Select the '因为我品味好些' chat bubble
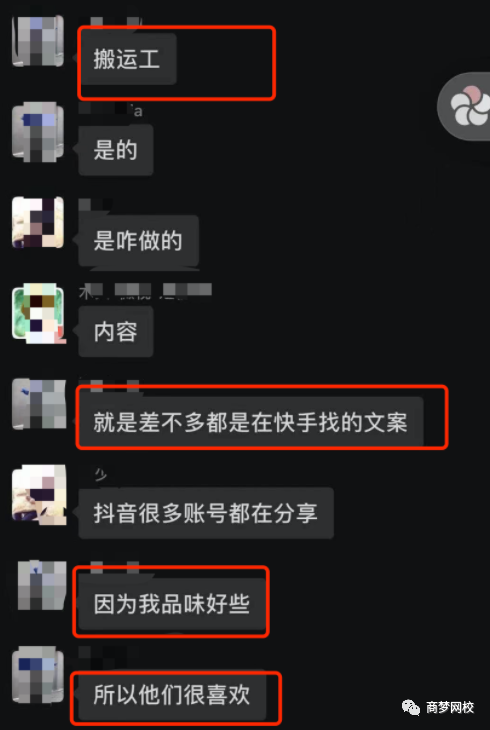Viewport: 490px width, 730px height. tap(172, 604)
